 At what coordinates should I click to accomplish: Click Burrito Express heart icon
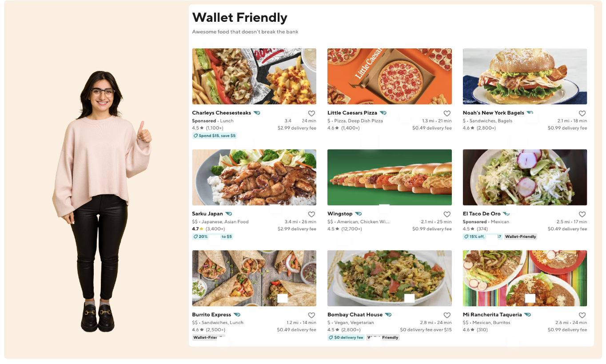311,315
